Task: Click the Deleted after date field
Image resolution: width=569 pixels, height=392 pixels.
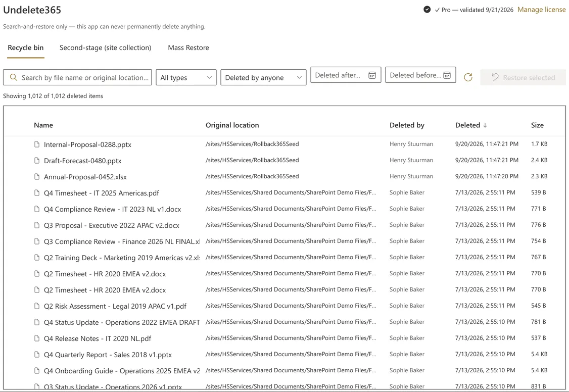Action: pos(346,75)
